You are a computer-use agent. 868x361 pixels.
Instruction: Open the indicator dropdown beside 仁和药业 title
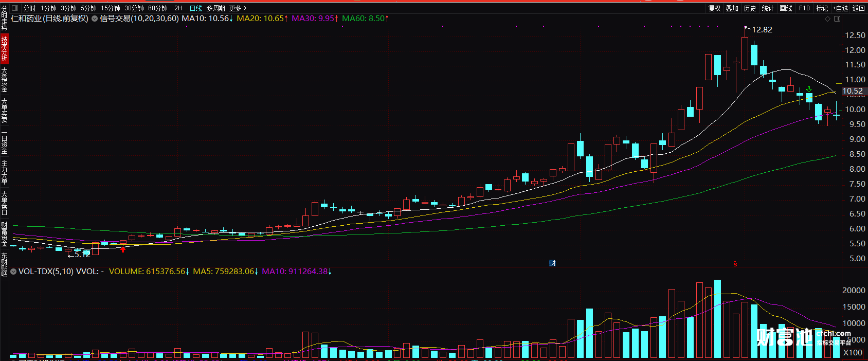95,19
